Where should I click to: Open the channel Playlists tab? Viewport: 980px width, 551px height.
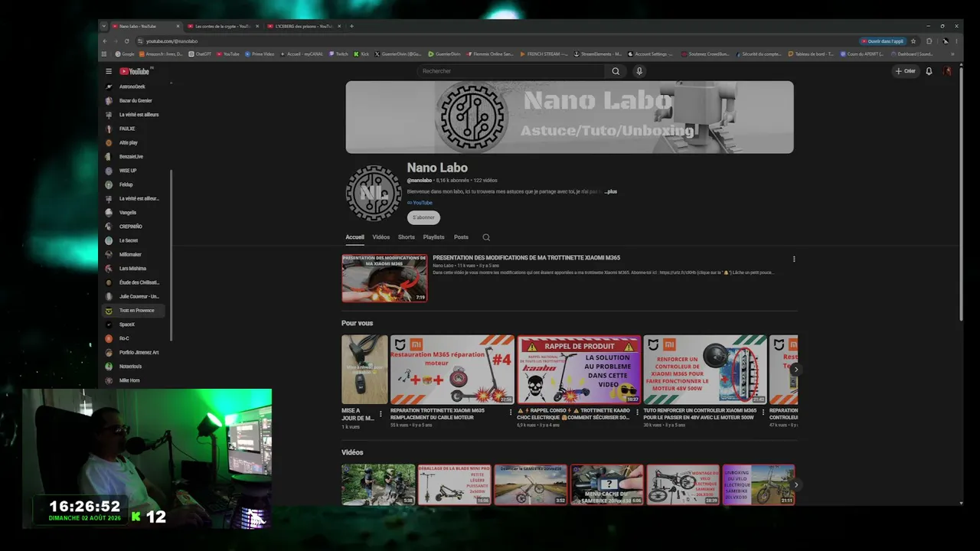click(x=434, y=237)
